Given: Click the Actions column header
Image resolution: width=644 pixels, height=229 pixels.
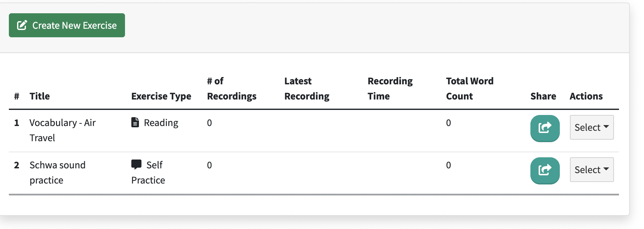Looking at the screenshot, I should pyautogui.click(x=586, y=96).
